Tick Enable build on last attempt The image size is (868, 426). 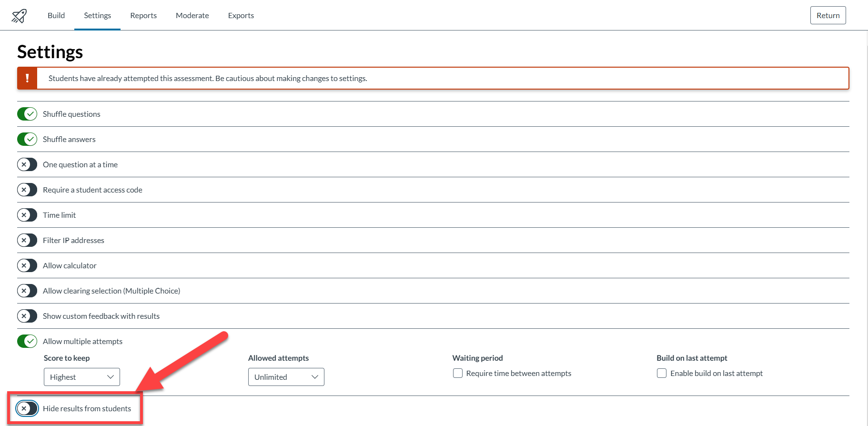662,373
